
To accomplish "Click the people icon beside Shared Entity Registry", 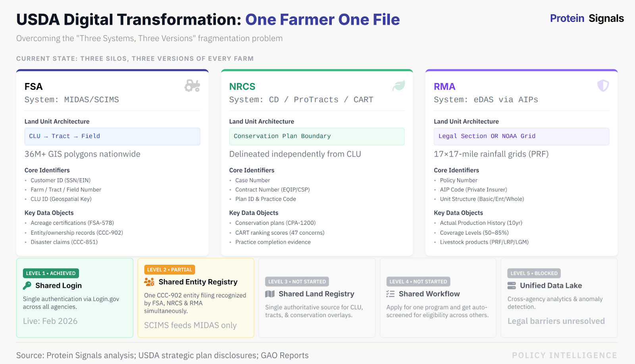I will pos(149,282).
